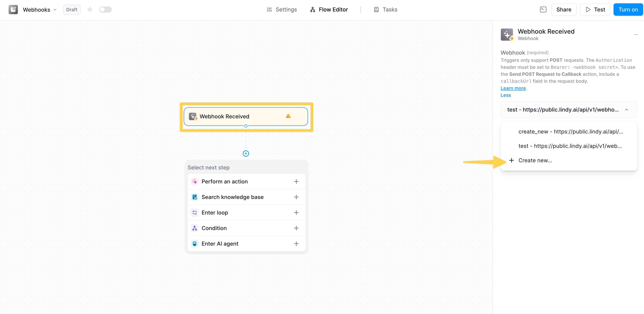Open the Settings tab
This screenshot has height=314, width=644.
click(282, 10)
